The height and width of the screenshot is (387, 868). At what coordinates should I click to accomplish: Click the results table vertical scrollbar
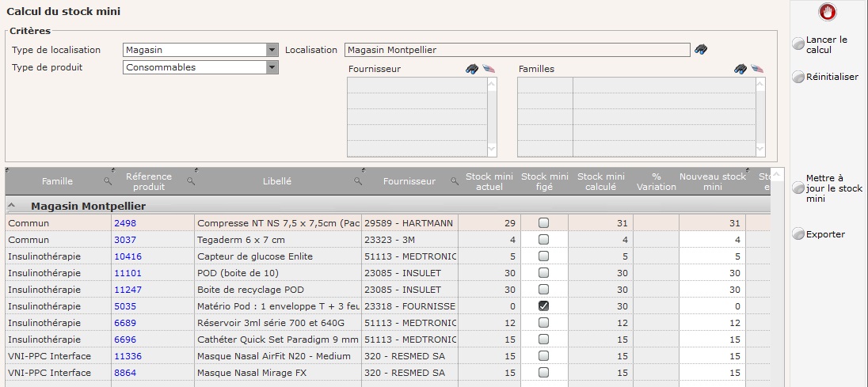pyautogui.click(x=779, y=276)
